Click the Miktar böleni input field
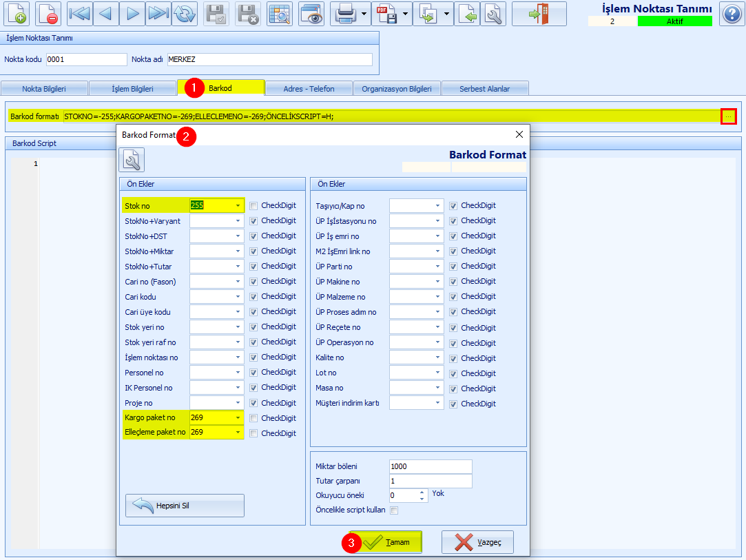The height and width of the screenshot is (560, 746). click(x=430, y=466)
